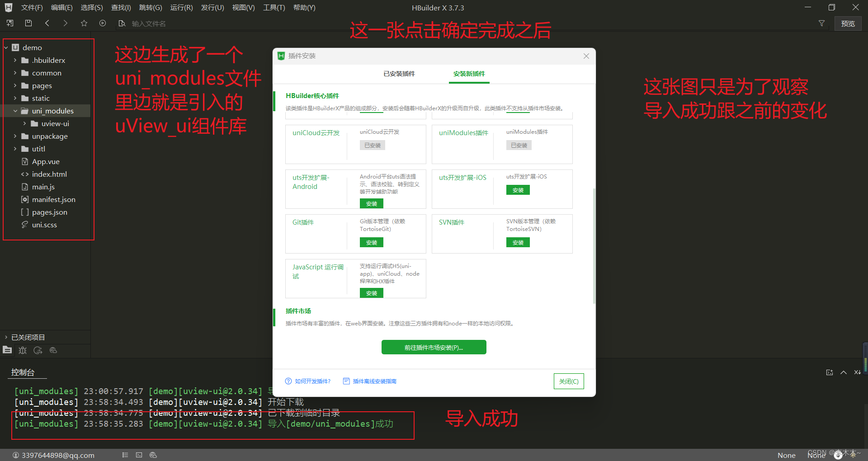Click the status bar cloud globe icon
Viewport: 868px width, 461px height.
click(153, 455)
